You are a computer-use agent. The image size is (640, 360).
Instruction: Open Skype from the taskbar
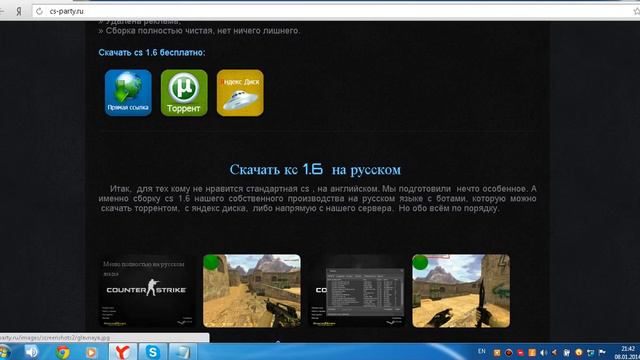(153, 352)
